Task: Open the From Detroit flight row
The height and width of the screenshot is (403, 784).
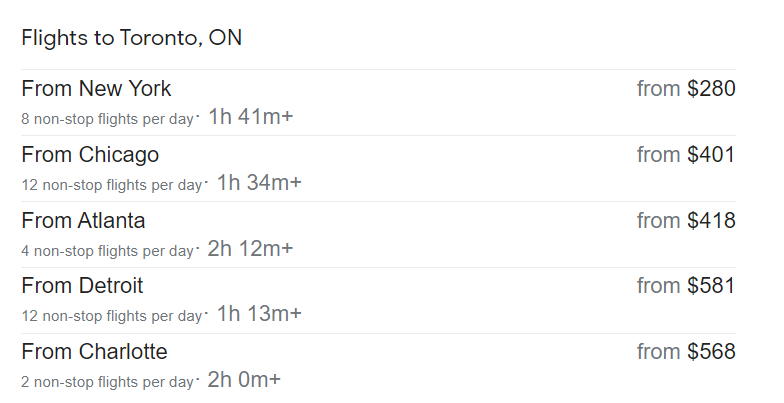Action: click(x=378, y=300)
